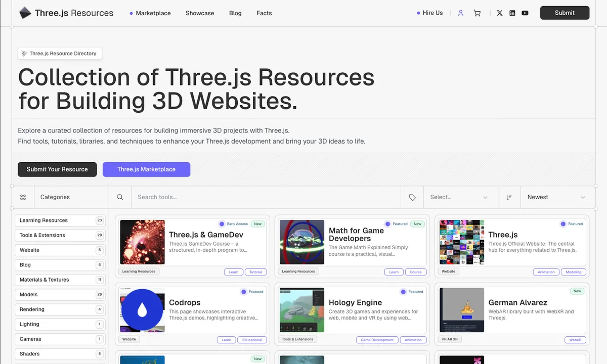Click the VR AR XR category label
Screen dimensions: 607x364
[x=449, y=339]
